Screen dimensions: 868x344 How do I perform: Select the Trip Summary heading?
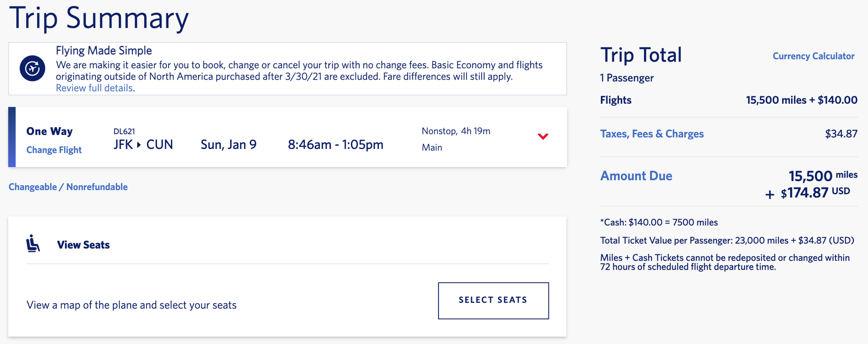pyautogui.click(x=100, y=18)
